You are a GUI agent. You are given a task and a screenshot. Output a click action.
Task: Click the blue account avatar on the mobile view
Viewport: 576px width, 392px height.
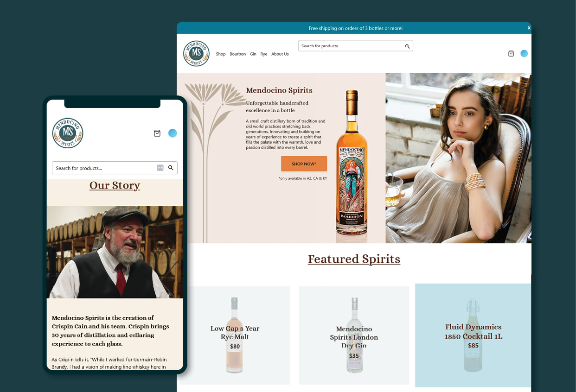point(173,133)
